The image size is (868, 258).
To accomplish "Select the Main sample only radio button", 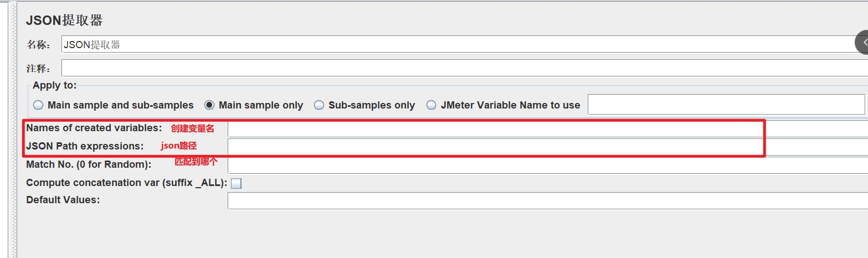I will [x=209, y=105].
